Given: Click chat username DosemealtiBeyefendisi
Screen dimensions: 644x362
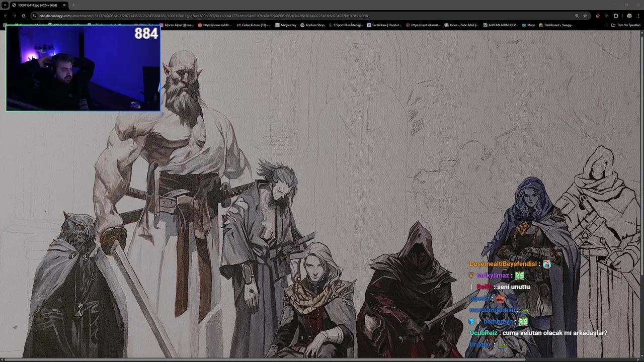Looking at the screenshot, I should (503, 264).
